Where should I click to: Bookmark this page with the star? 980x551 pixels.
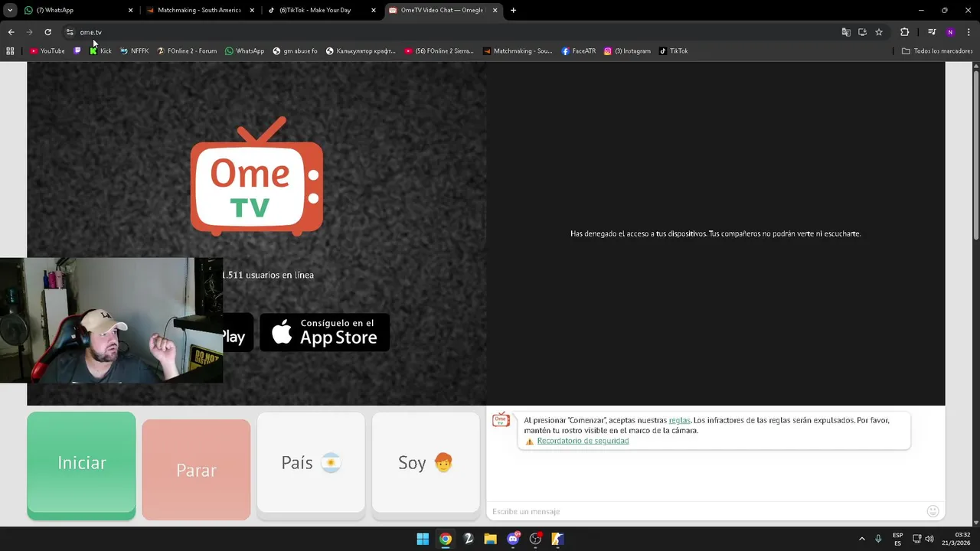coord(879,32)
